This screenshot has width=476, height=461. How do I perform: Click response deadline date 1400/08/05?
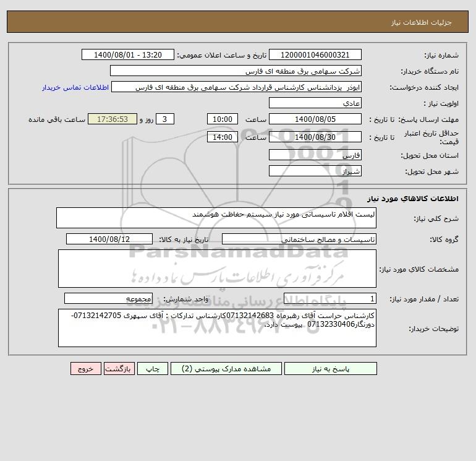[x=315, y=119]
